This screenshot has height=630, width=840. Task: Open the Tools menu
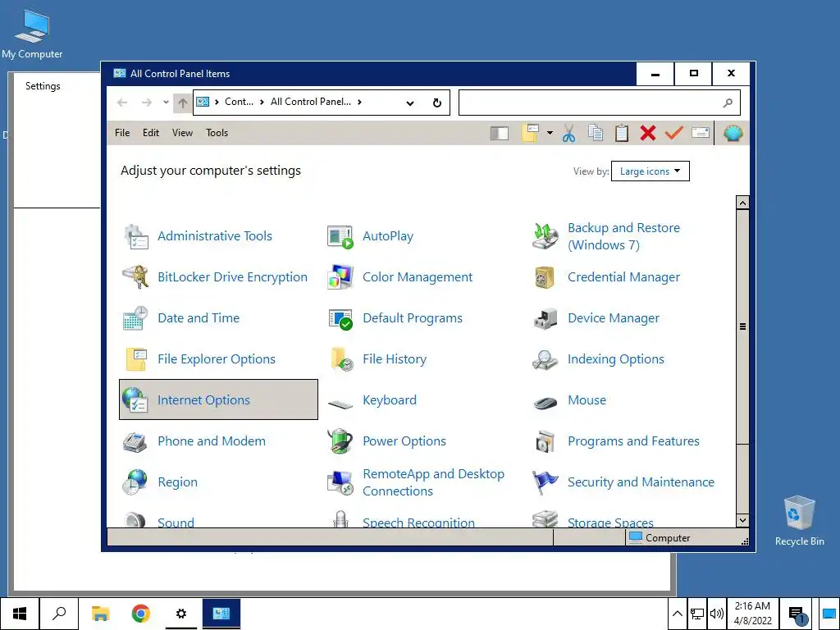point(217,133)
